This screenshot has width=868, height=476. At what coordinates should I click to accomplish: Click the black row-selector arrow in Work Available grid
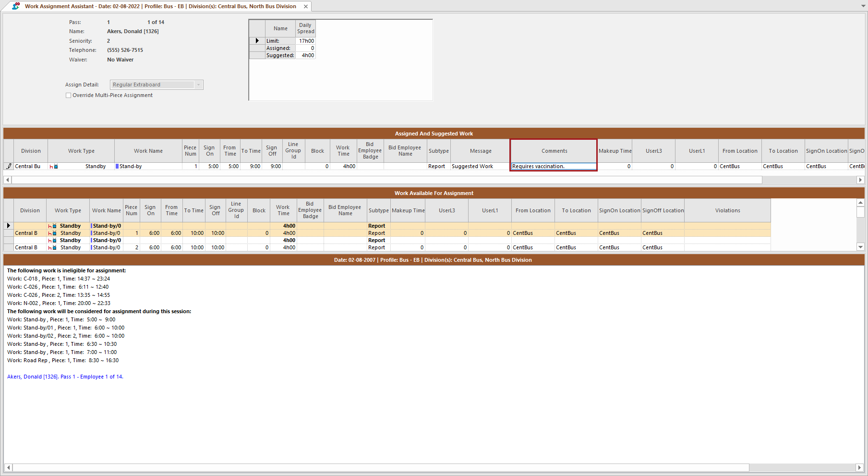[8, 225]
